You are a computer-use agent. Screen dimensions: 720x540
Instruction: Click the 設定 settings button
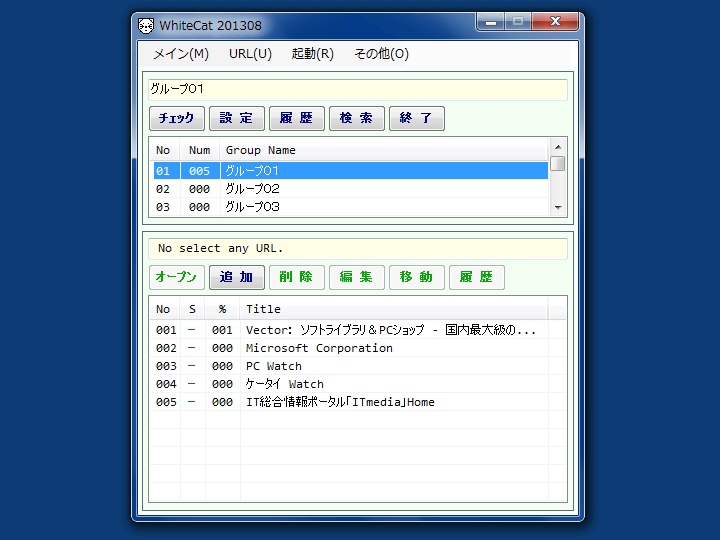(237, 118)
